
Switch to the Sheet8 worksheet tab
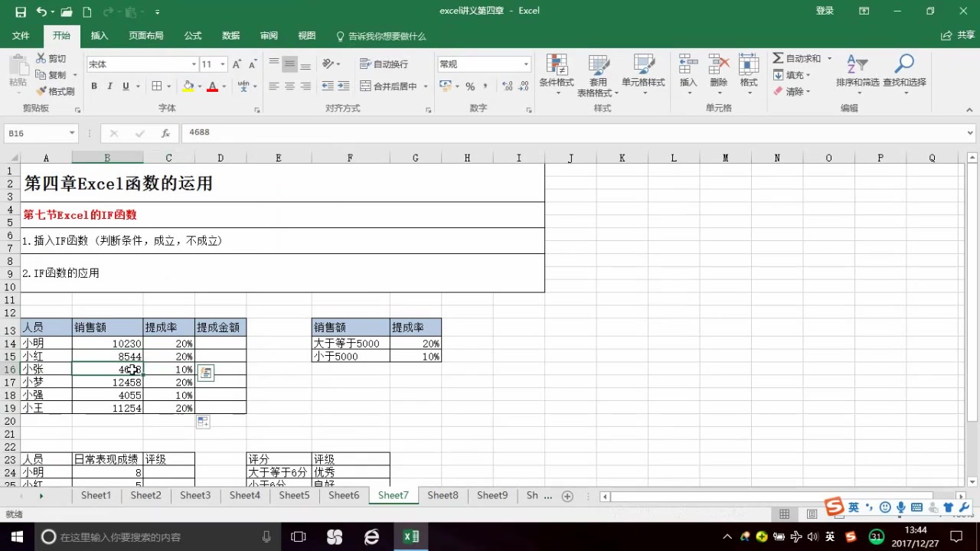click(x=443, y=495)
